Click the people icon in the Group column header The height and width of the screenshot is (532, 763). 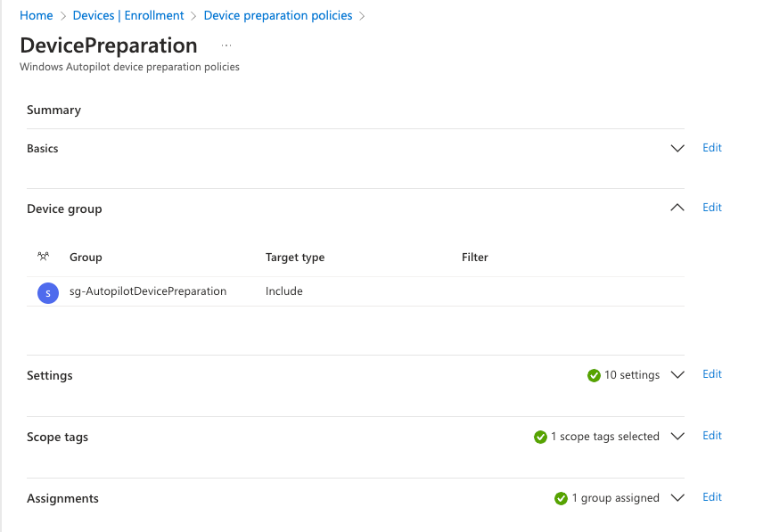pyautogui.click(x=42, y=257)
